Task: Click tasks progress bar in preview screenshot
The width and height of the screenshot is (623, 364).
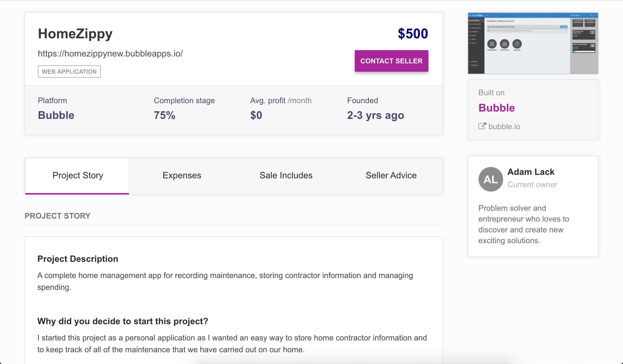Action: [x=584, y=52]
